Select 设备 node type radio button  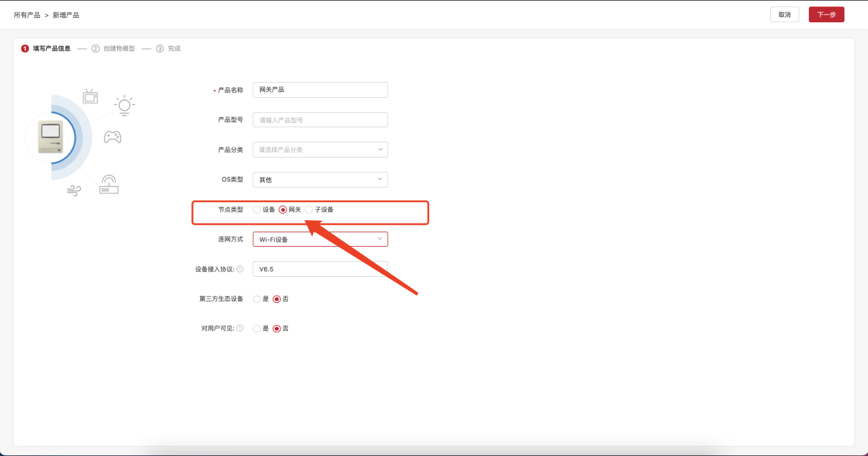pos(257,209)
